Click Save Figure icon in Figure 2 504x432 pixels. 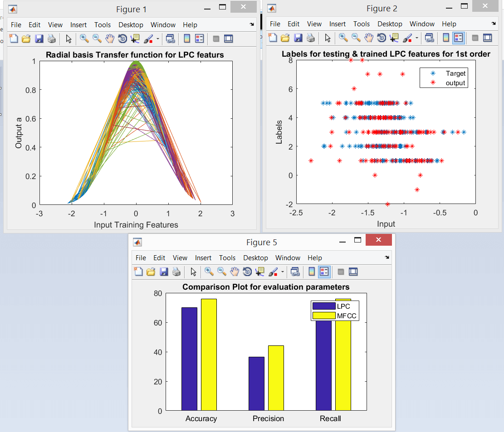click(x=298, y=38)
